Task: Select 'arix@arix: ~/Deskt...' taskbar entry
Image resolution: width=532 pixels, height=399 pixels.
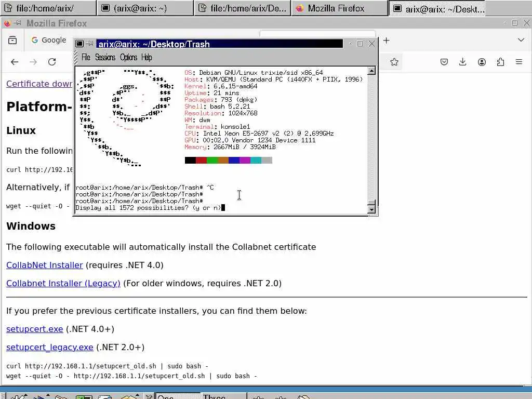Action: [436, 8]
